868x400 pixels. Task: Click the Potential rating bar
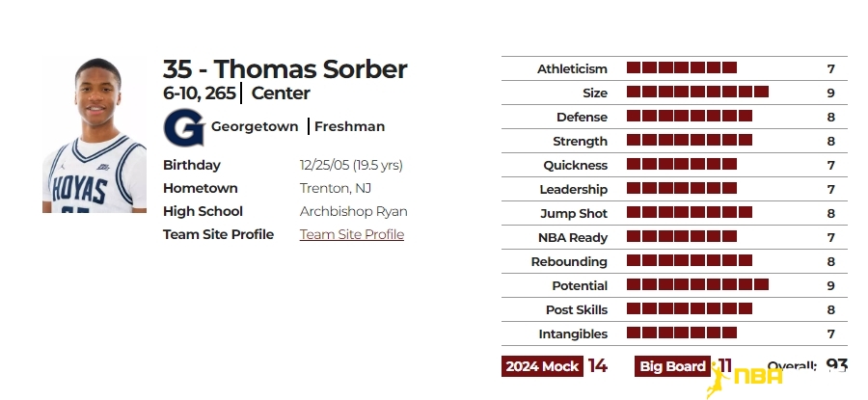(697, 285)
